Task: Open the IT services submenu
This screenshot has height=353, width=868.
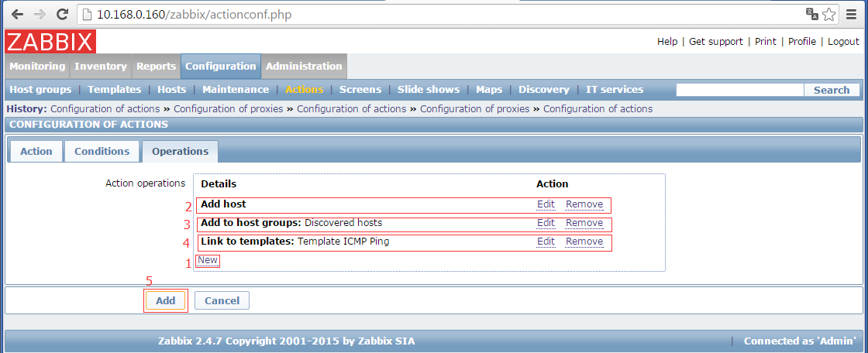Action: pyautogui.click(x=615, y=90)
